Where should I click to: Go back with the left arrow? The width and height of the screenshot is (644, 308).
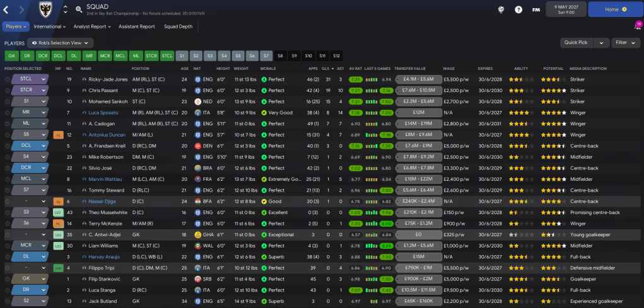pyautogui.click(x=6, y=9)
